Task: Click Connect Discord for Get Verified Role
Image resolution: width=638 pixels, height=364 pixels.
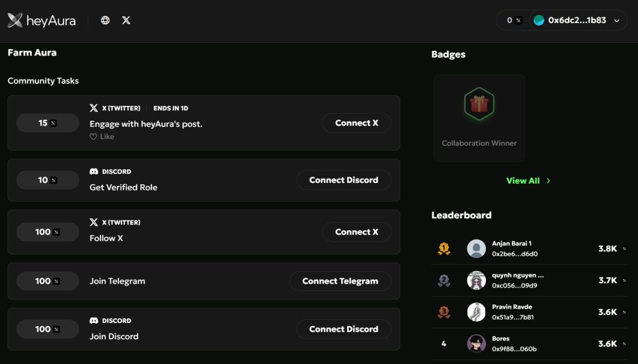Action: coord(343,180)
